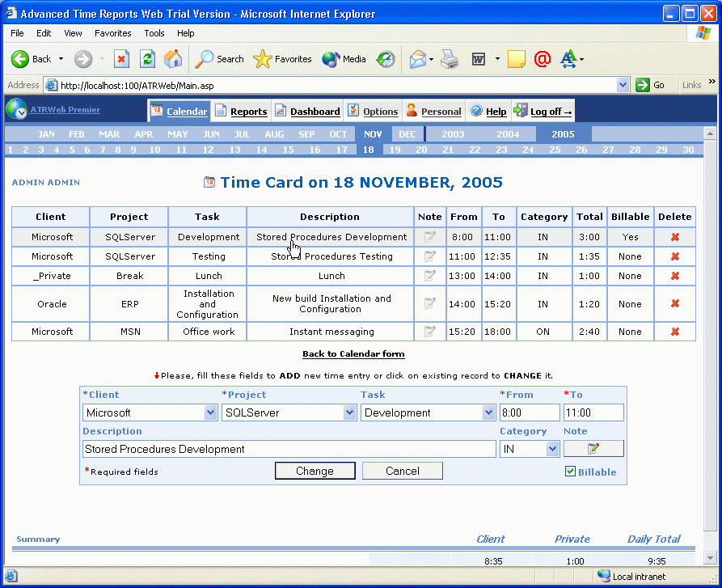Click the Description text field
The image size is (722, 588).
click(x=289, y=449)
